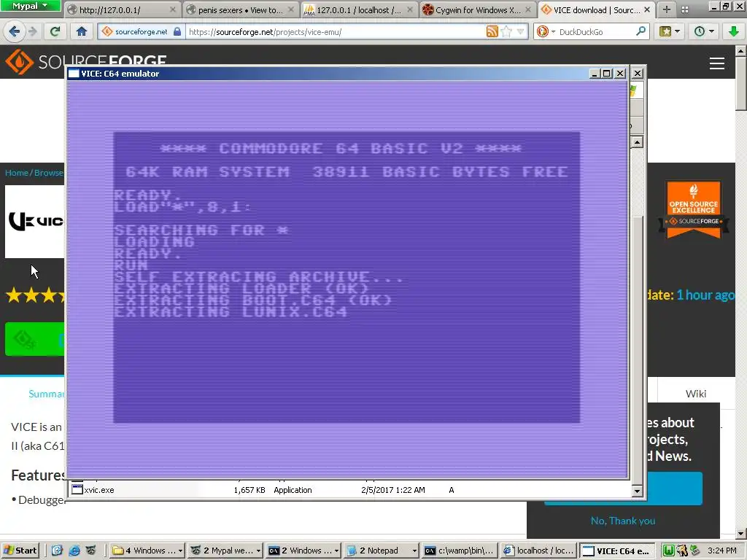The height and width of the screenshot is (560, 747).
Task: Launch Mypal raccoon quick launch icon
Action: coord(90,551)
